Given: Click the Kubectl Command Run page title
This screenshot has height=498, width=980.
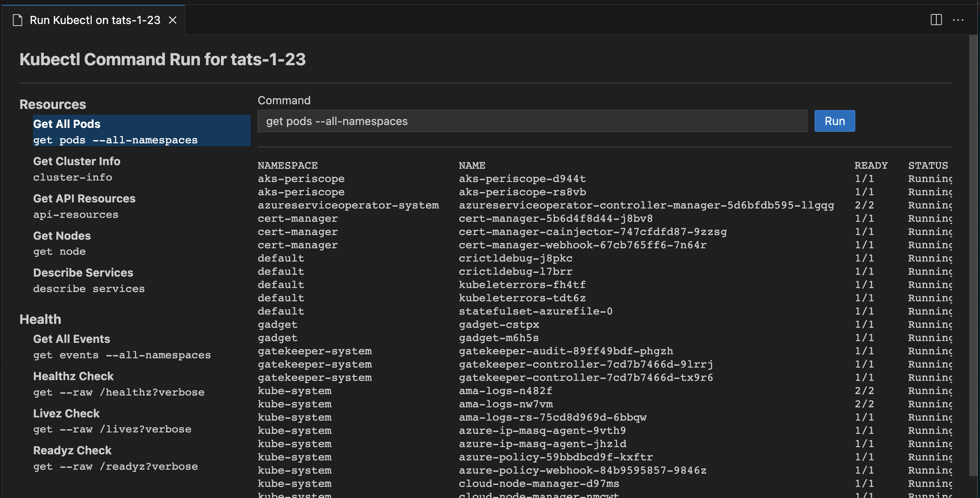Looking at the screenshot, I should tap(163, 59).
